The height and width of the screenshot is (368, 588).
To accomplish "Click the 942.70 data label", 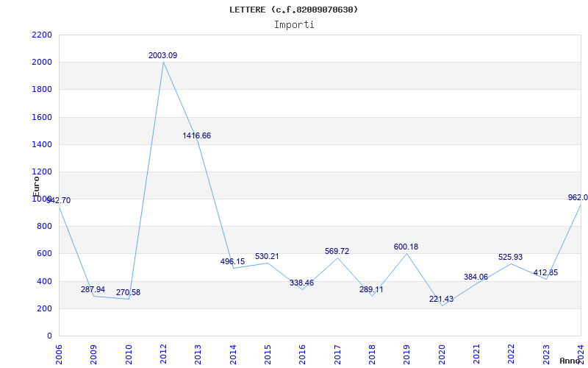I will pos(58,200).
